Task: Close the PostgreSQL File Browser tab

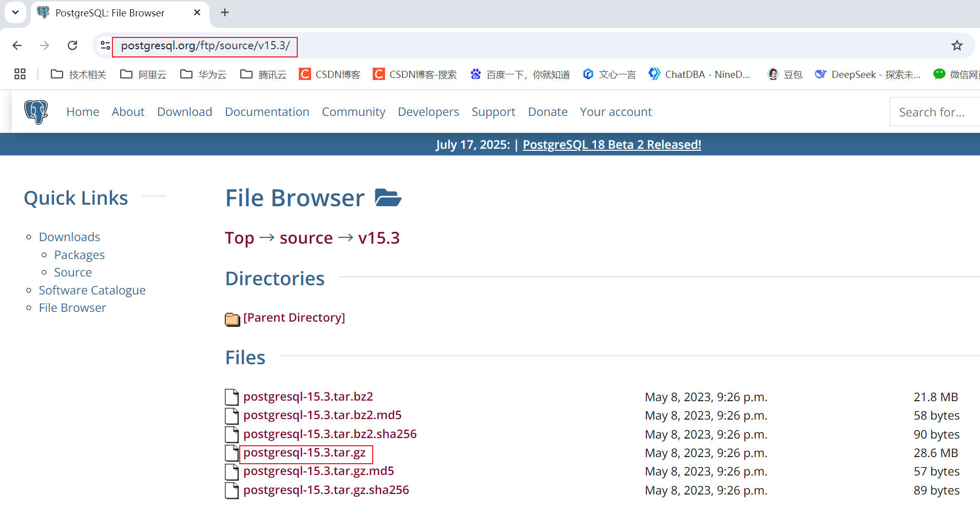Action: point(197,13)
